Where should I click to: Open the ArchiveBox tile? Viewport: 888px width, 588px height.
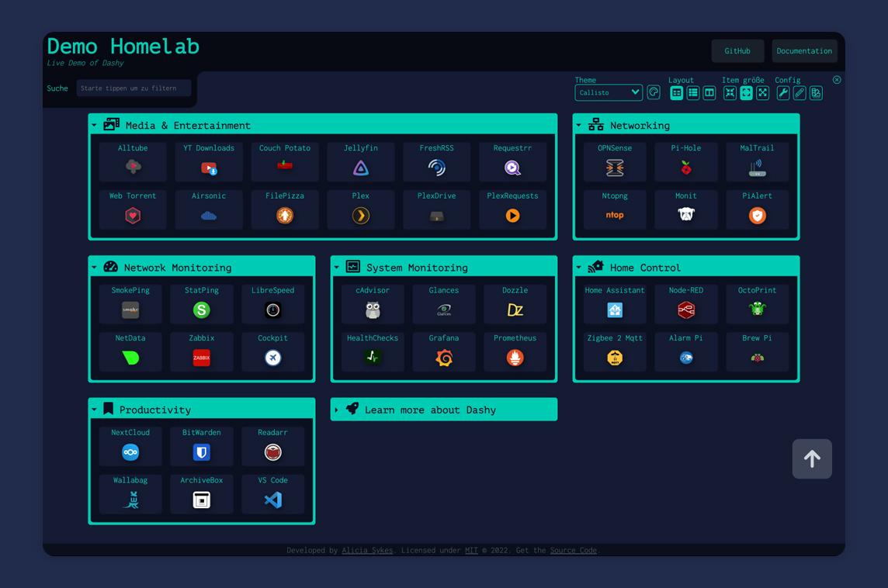[x=202, y=493]
